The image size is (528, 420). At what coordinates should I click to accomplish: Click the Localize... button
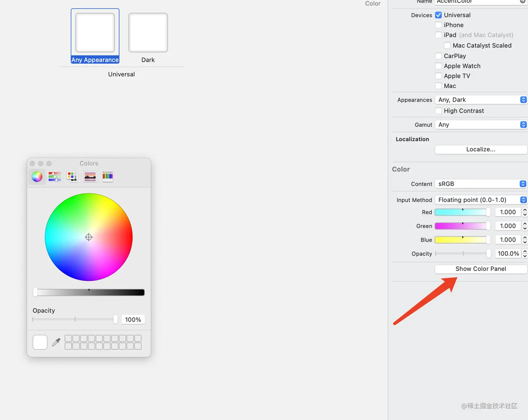click(x=481, y=149)
